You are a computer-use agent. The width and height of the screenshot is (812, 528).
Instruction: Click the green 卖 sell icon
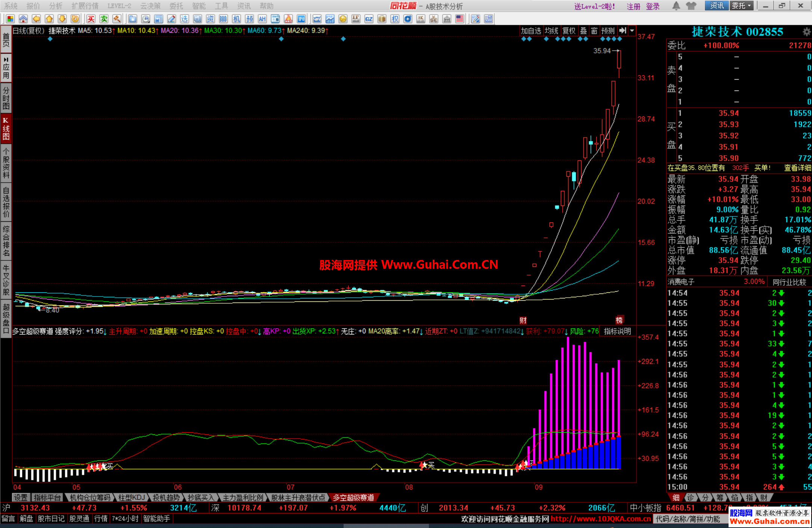pos(104,19)
